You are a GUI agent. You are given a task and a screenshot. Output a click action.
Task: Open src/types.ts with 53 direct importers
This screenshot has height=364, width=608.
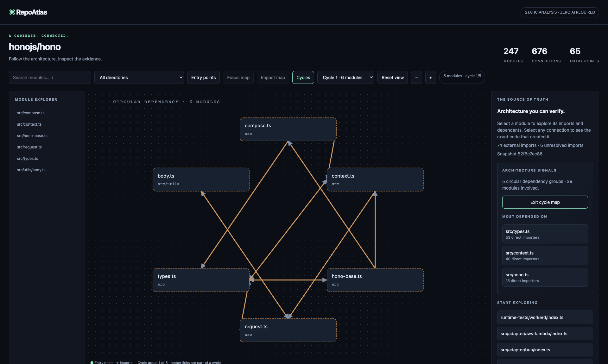point(545,234)
